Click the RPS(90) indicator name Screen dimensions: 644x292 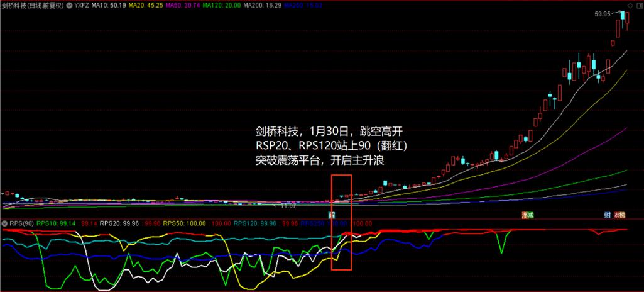pos(21,223)
